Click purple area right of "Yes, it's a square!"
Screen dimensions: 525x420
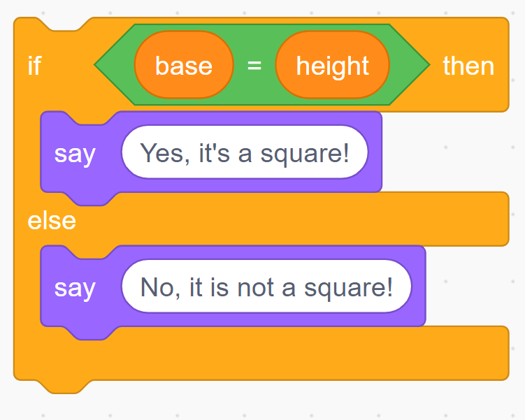[375, 152]
